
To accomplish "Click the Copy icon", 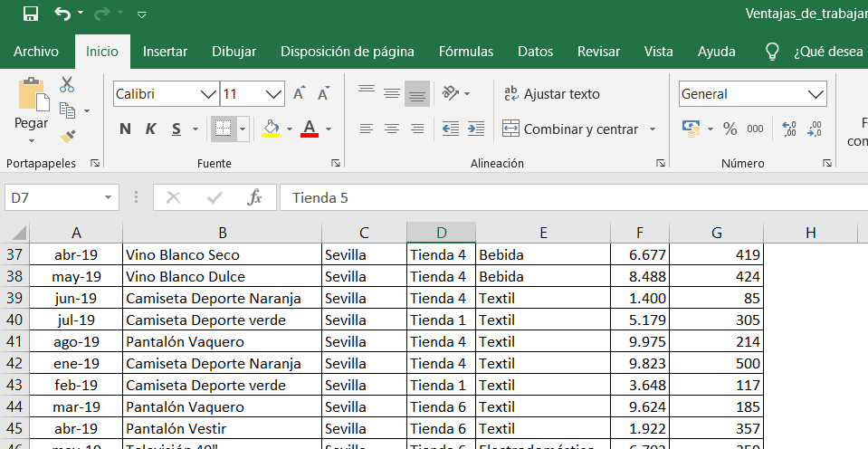I will 68,110.
